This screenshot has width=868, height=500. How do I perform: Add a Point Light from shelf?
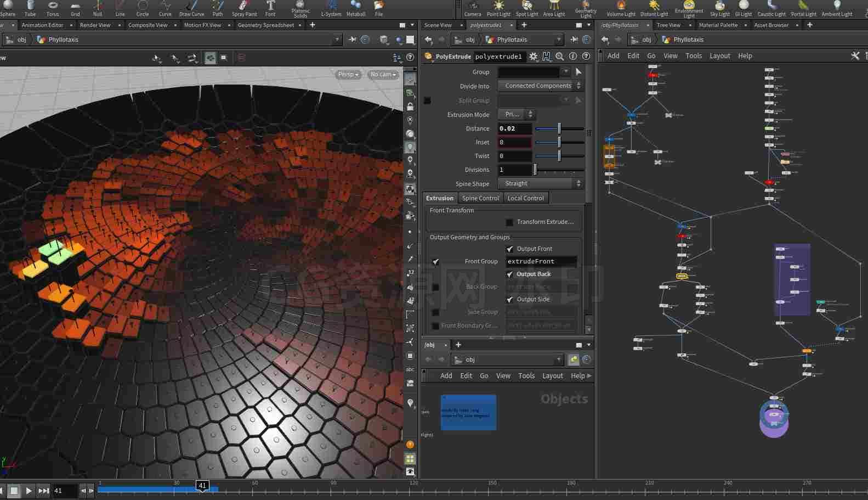click(498, 8)
